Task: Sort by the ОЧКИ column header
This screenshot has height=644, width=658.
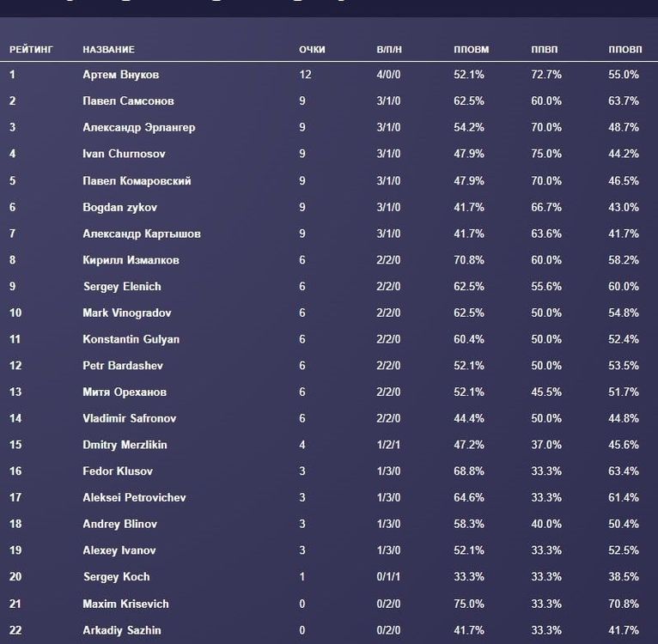Action: click(x=312, y=50)
